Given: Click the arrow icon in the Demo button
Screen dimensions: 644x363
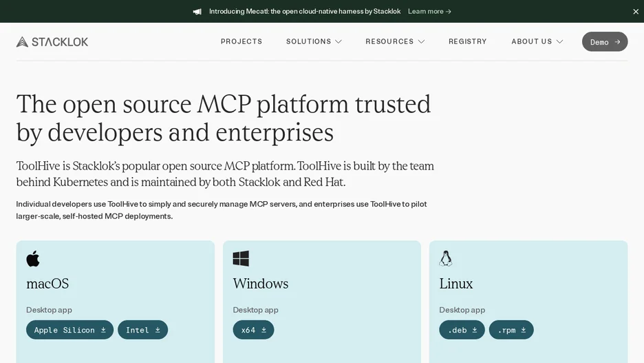Looking at the screenshot, I should [x=617, y=42].
